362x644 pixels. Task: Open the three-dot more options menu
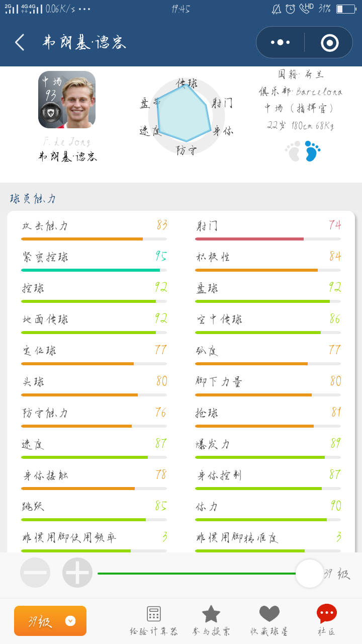(x=281, y=42)
